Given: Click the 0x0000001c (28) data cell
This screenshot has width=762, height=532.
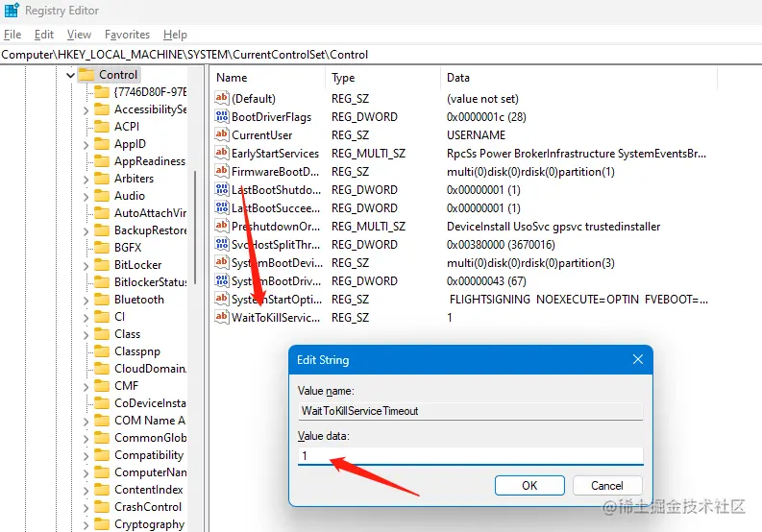Looking at the screenshot, I should 486,116.
